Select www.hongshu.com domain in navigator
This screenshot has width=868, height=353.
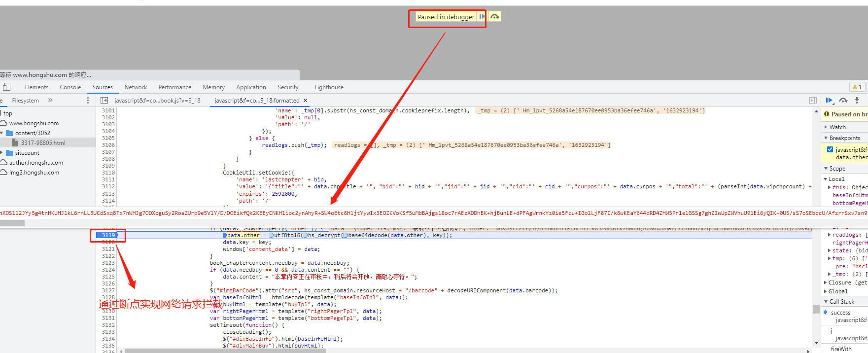pyautogui.click(x=34, y=123)
